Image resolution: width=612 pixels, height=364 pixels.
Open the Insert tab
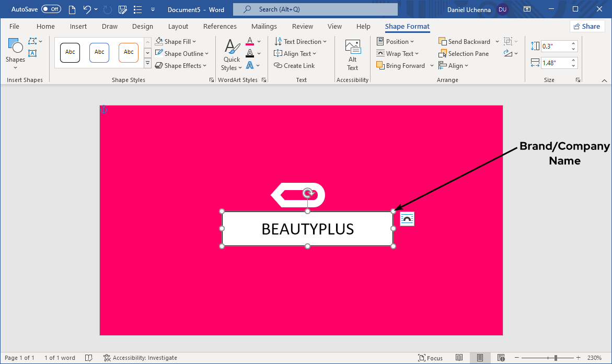coord(78,27)
